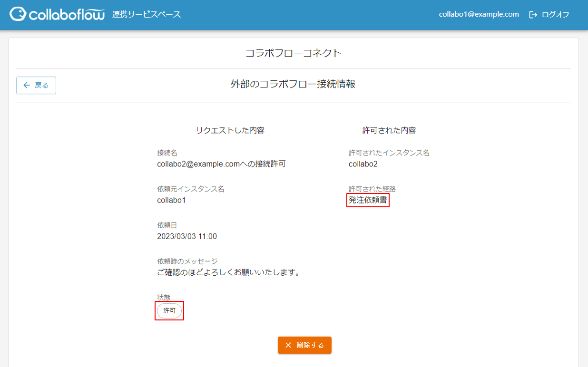
Task: Click the 連携サービスベース header title
Action: [147, 14]
